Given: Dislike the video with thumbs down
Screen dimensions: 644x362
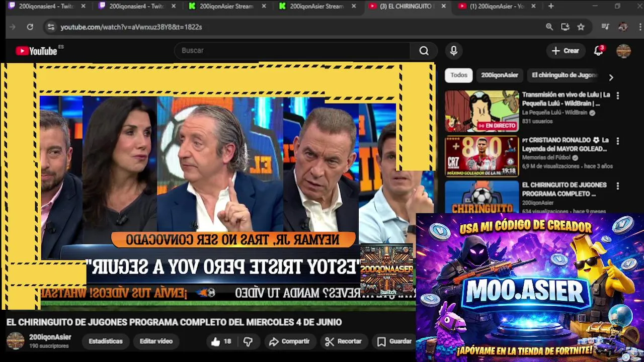Looking at the screenshot, I should (248, 341).
